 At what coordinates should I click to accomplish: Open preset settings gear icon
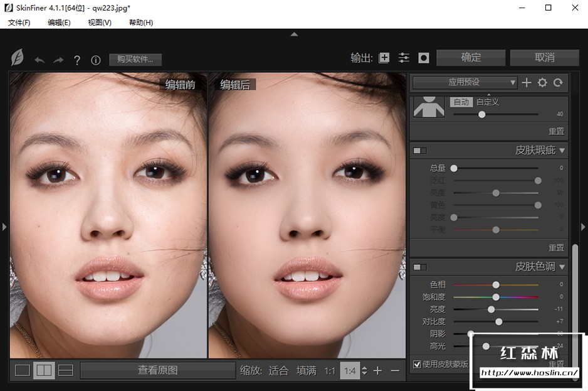click(542, 82)
